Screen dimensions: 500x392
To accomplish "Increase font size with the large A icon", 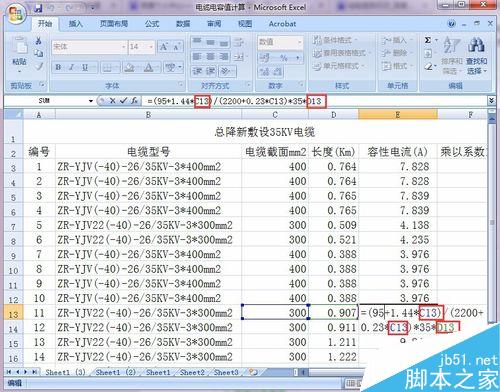I will pos(164,47).
